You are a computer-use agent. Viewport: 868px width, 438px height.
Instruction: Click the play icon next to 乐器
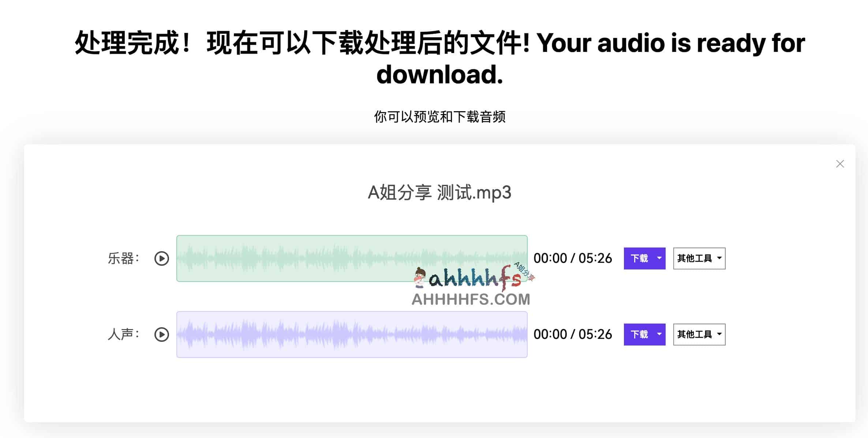161,258
